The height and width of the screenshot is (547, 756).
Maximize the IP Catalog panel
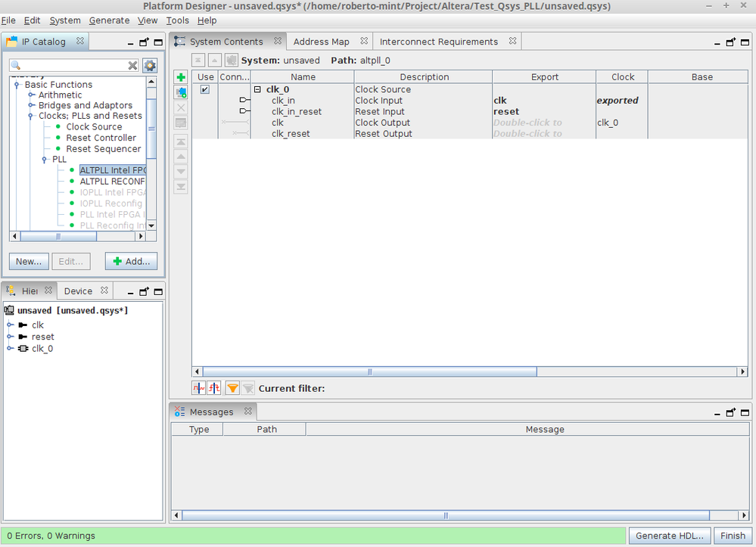(x=158, y=42)
